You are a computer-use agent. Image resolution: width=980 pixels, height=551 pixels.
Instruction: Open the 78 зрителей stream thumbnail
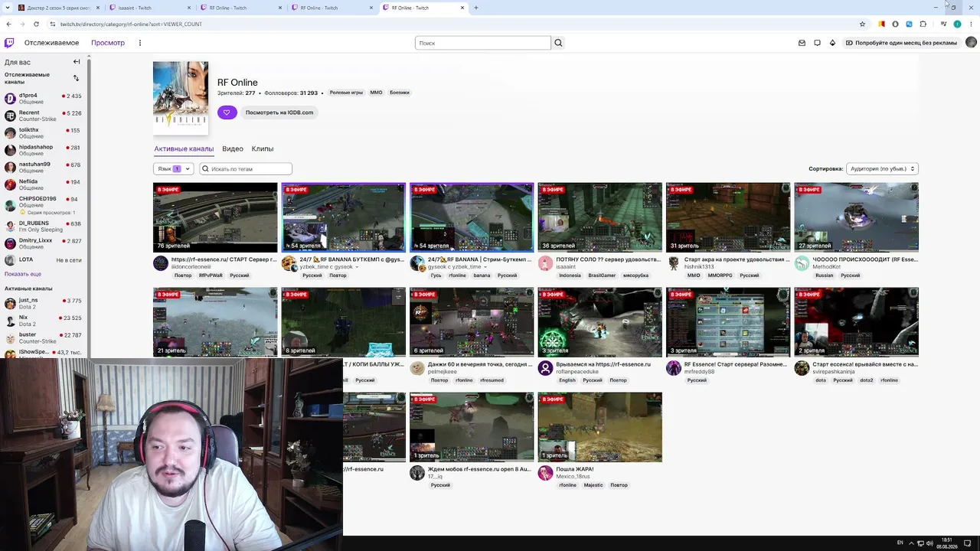coord(215,217)
